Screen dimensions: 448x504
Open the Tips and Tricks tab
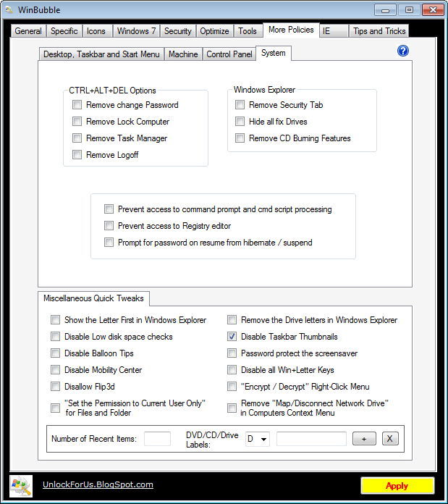click(x=379, y=31)
